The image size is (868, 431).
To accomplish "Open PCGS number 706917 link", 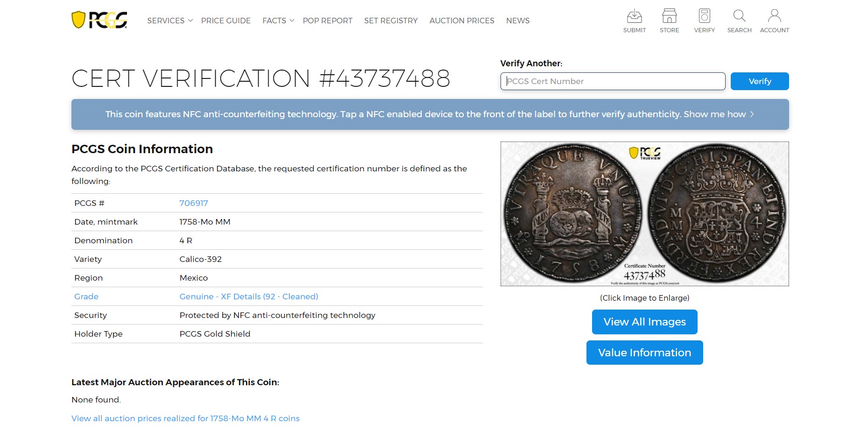I will [193, 203].
